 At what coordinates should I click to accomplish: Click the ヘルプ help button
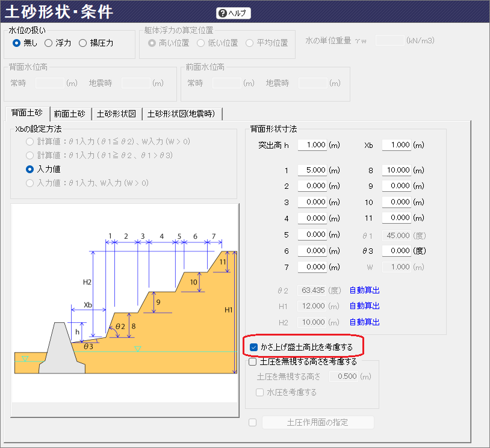tap(233, 13)
